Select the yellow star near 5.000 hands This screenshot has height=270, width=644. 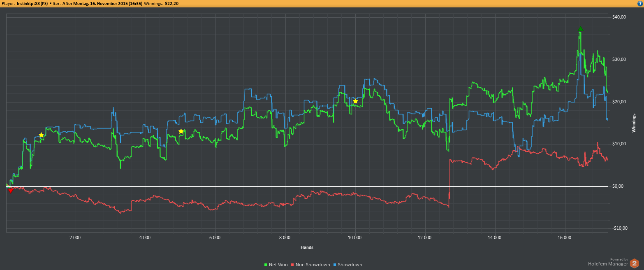tap(181, 131)
